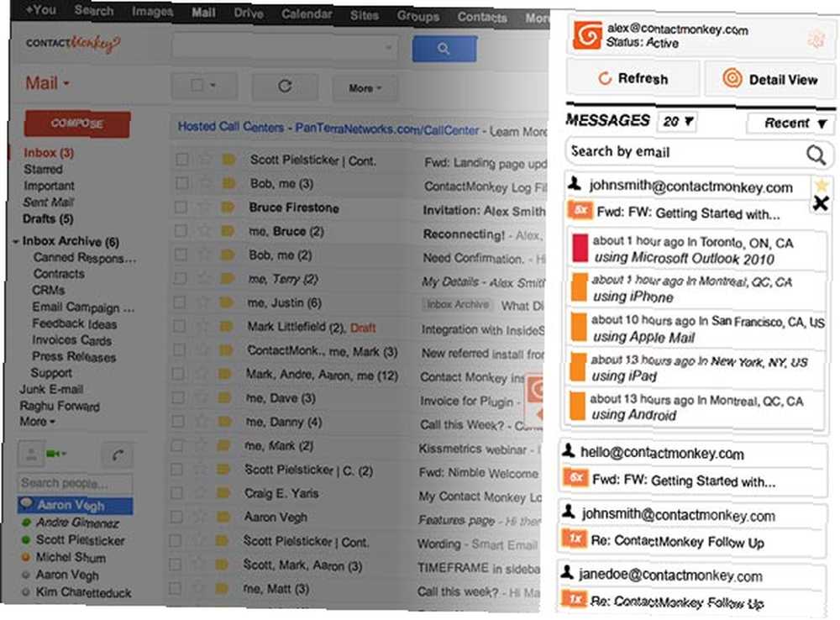The image size is (840, 620).
Task: Open the messages count 20 dropdown
Action: tap(677, 122)
